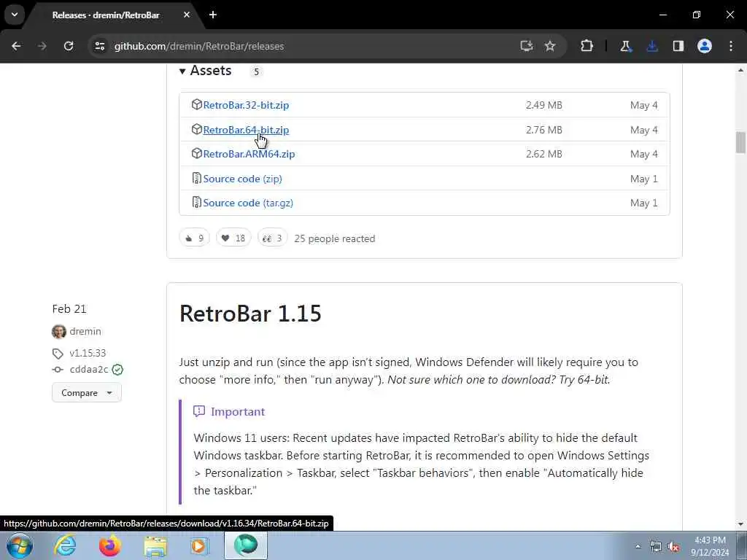The height and width of the screenshot is (560, 747).
Task: Open network tray icon
Action: pos(656,547)
